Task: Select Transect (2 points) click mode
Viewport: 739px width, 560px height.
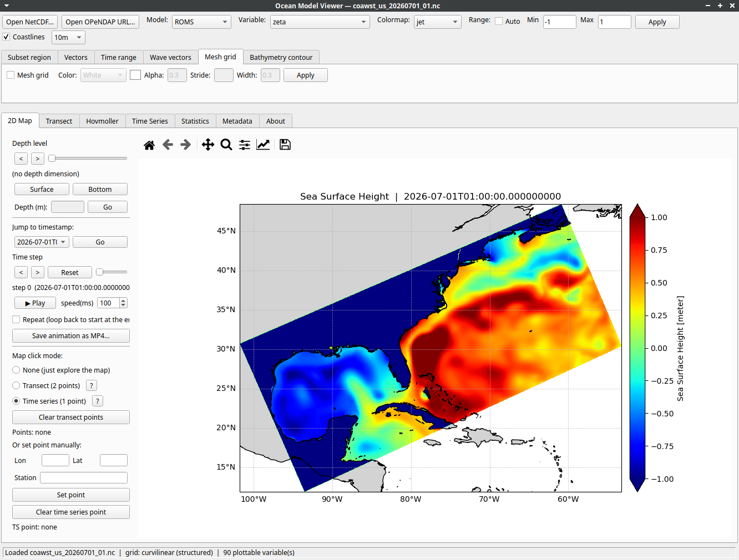Action: 16,385
